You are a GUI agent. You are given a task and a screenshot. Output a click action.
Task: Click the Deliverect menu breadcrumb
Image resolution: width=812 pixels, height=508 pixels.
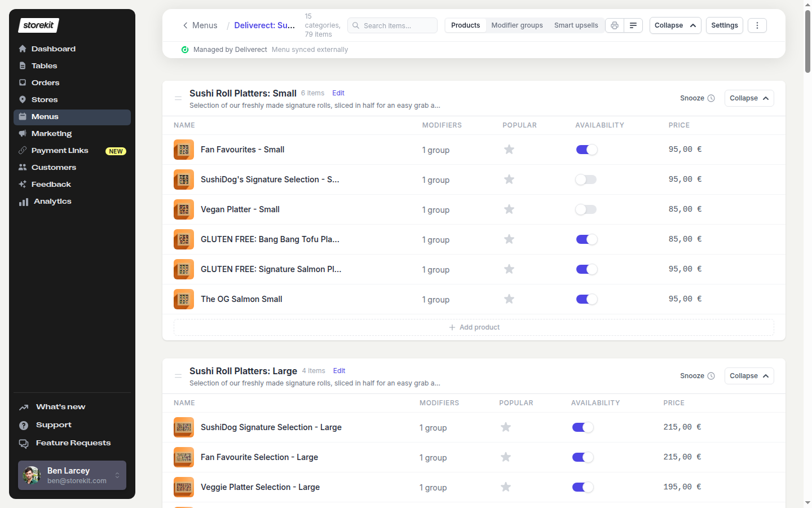(264, 25)
